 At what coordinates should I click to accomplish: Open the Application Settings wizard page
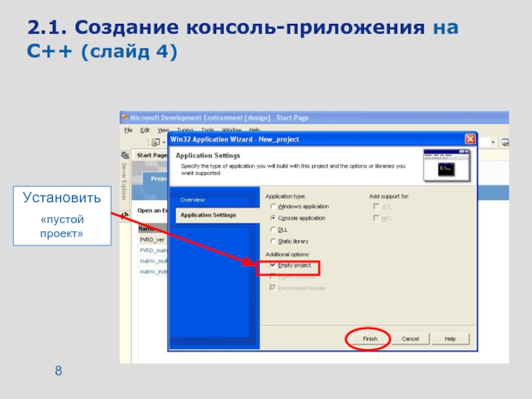click(x=217, y=215)
